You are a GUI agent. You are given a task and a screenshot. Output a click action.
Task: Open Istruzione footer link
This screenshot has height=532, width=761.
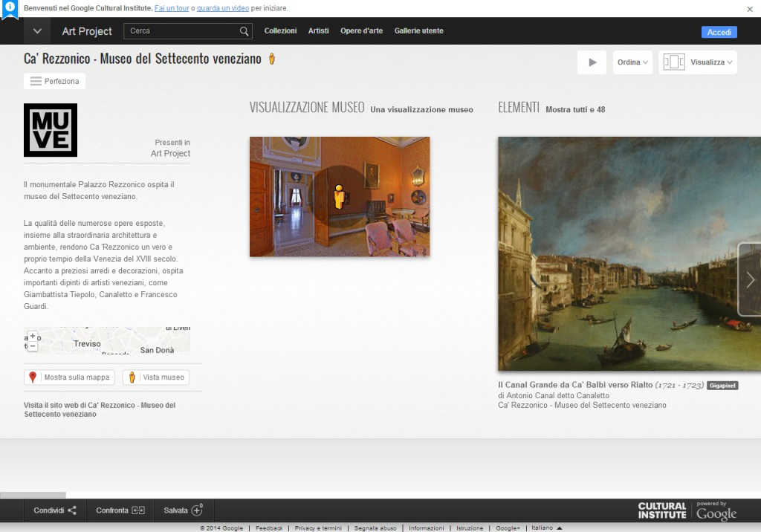[470, 528]
